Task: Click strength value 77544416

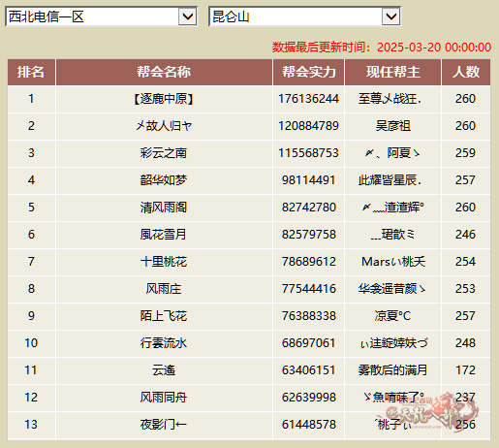Action: pyautogui.click(x=309, y=289)
